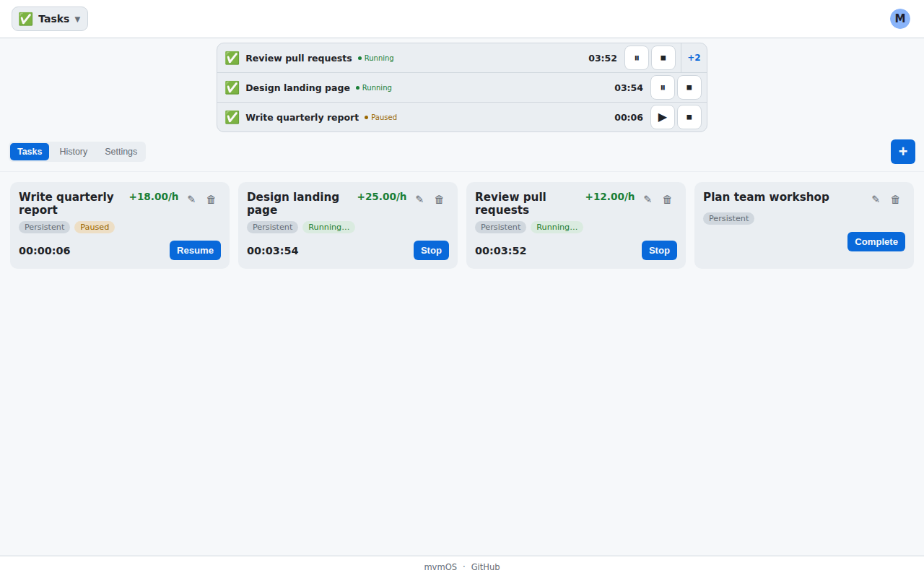Click Running status next to Design landing page in tracker

tap(374, 87)
